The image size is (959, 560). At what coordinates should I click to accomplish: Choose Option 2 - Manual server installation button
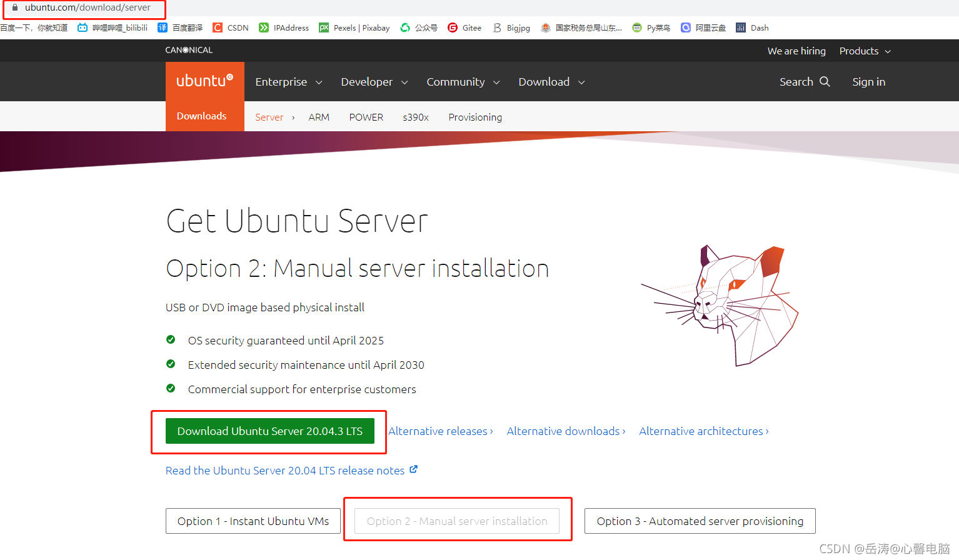click(457, 521)
